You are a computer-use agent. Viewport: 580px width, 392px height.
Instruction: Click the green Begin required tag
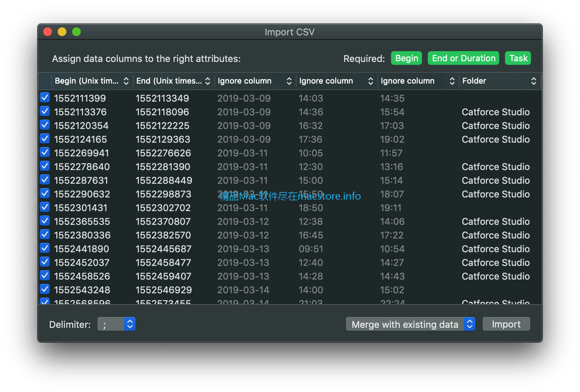[x=407, y=58]
